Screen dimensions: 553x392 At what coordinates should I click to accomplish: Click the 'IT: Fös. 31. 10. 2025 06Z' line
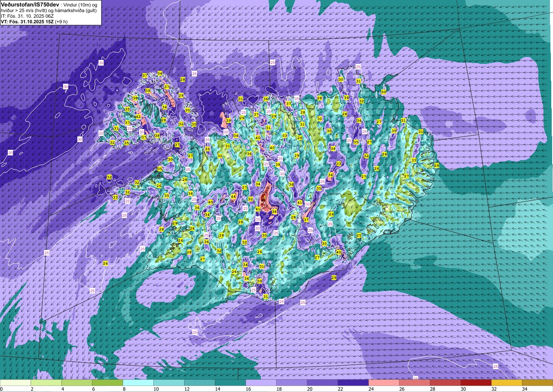click(x=27, y=16)
